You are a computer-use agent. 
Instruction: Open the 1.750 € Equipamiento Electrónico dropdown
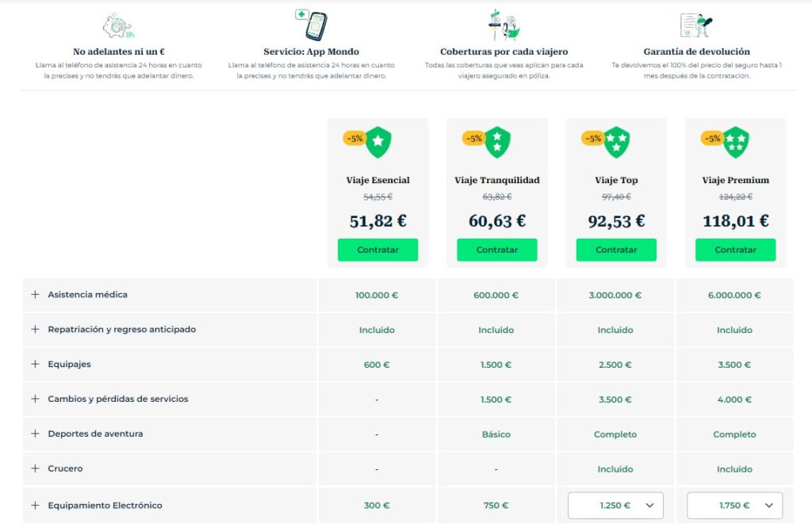point(734,506)
